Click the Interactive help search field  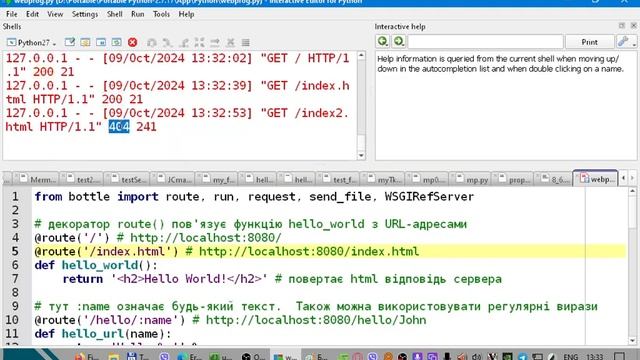pos(485,42)
